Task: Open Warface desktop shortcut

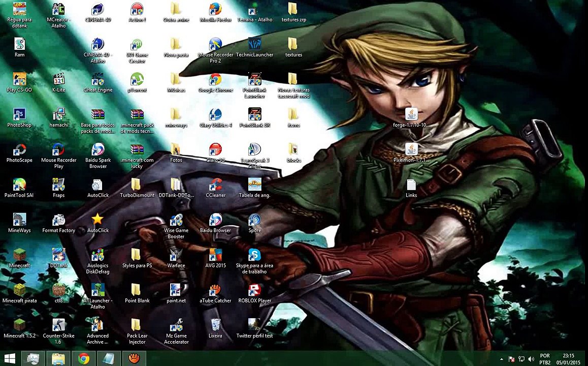Action: tap(176, 255)
